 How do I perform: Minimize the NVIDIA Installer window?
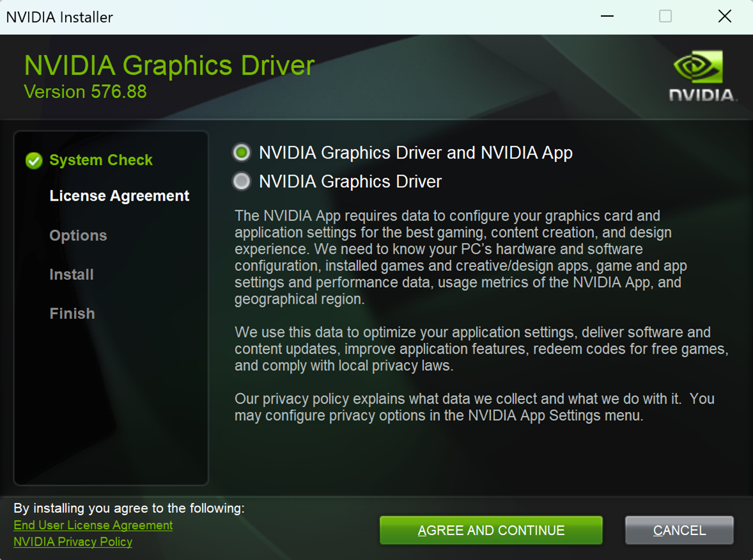[606, 16]
